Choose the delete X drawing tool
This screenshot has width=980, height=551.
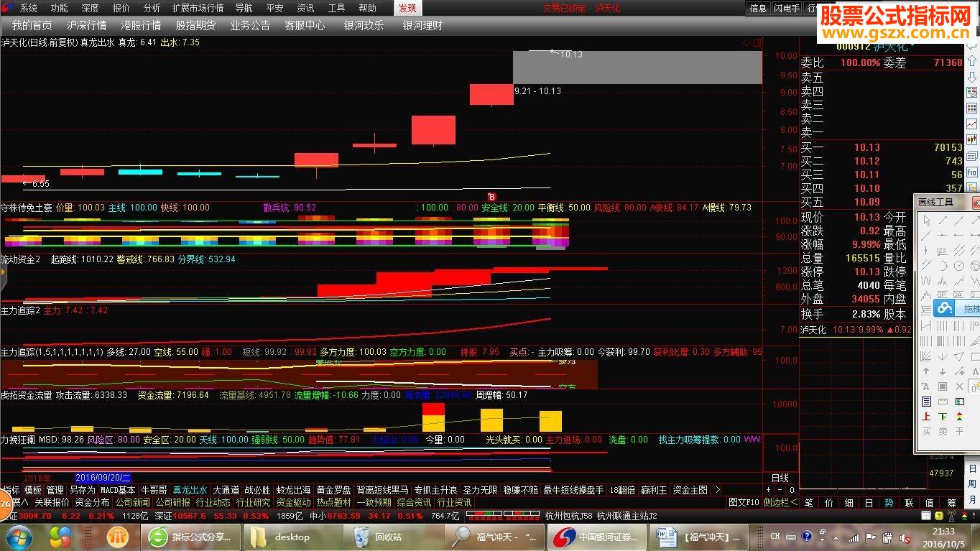point(959,386)
